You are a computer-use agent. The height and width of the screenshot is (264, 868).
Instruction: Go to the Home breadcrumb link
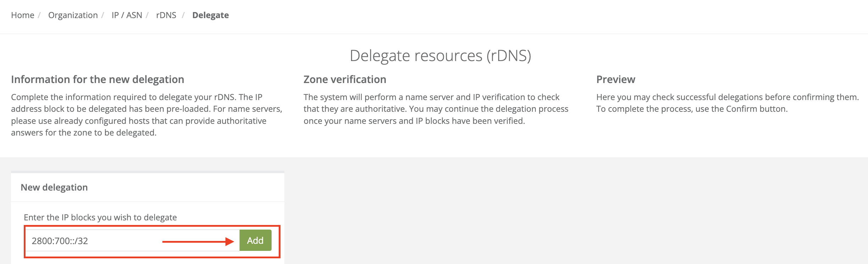pyautogui.click(x=23, y=15)
